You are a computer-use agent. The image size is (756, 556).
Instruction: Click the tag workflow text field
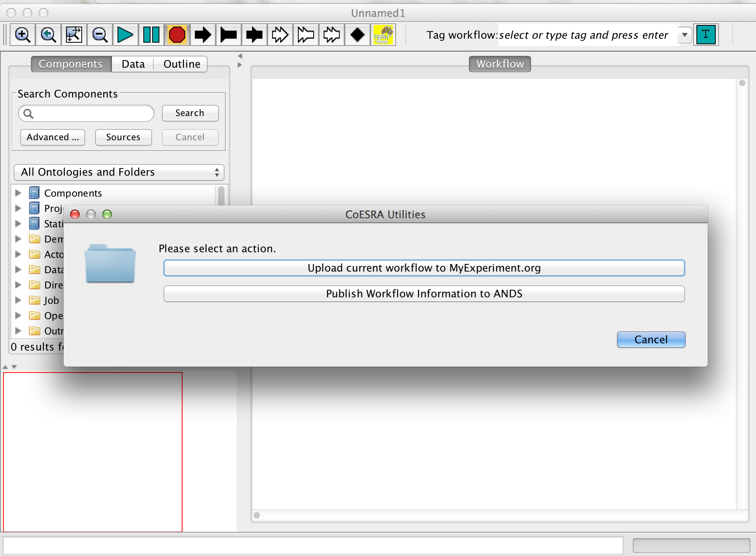tap(588, 35)
